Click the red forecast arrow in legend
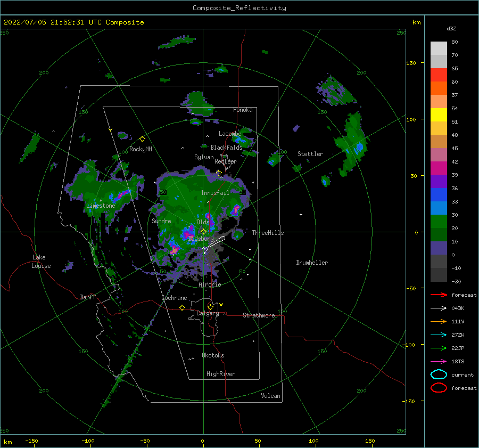Screen dimensions: 479x448 click(439, 295)
